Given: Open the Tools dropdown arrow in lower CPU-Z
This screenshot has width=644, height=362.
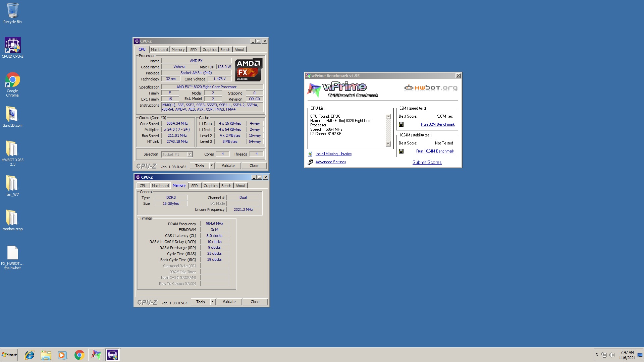Looking at the screenshot, I should pyautogui.click(x=213, y=302).
